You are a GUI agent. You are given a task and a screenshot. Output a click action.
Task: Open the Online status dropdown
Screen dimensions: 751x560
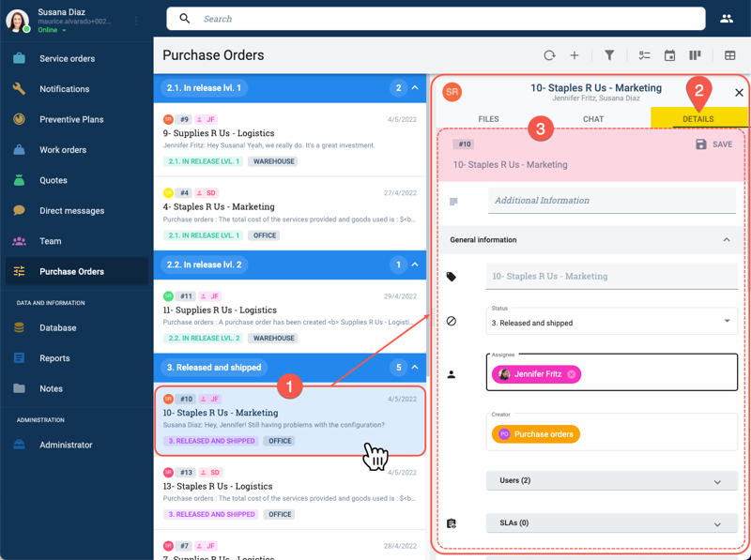coord(52,30)
